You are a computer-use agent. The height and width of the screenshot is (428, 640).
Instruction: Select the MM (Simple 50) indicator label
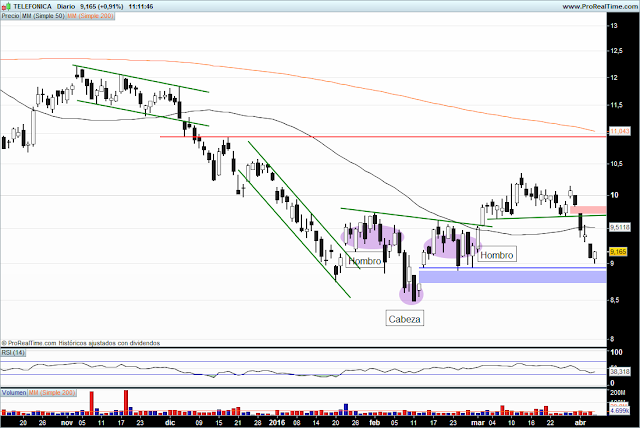point(43,16)
